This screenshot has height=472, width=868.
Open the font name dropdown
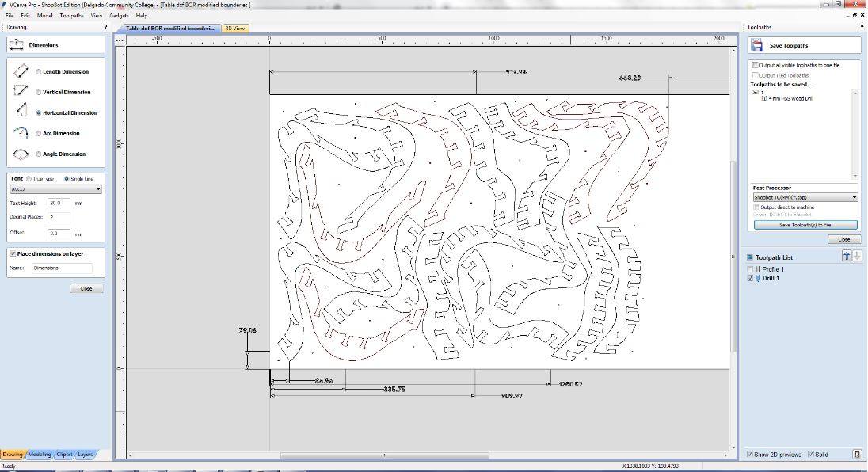point(56,189)
